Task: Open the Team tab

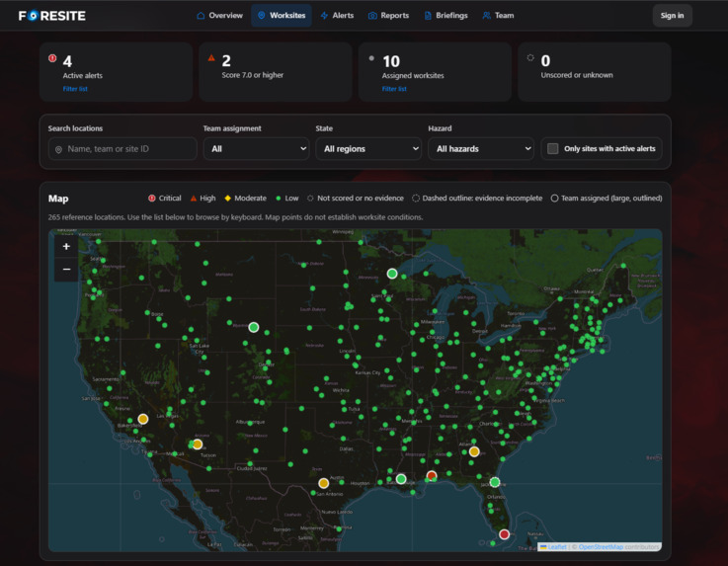Action: [498, 16]
